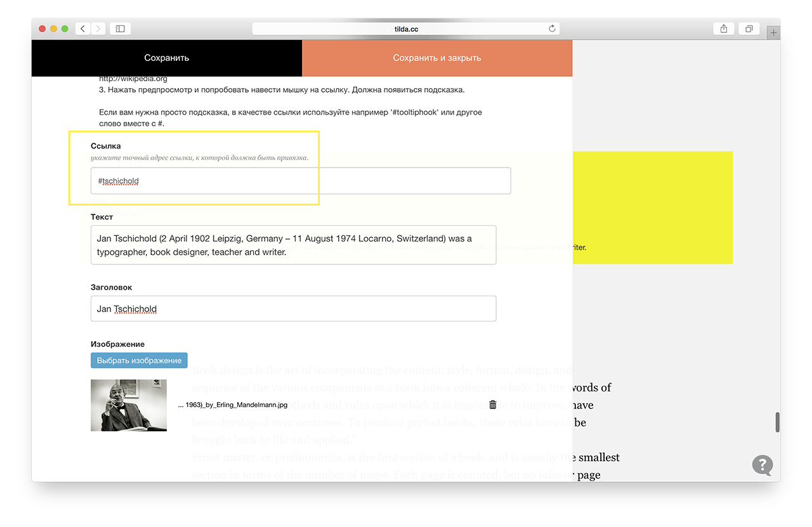The width and height of the screenshot is (812, 527).
Task: Click the Safari forward arrow
Action: (98, 29)
